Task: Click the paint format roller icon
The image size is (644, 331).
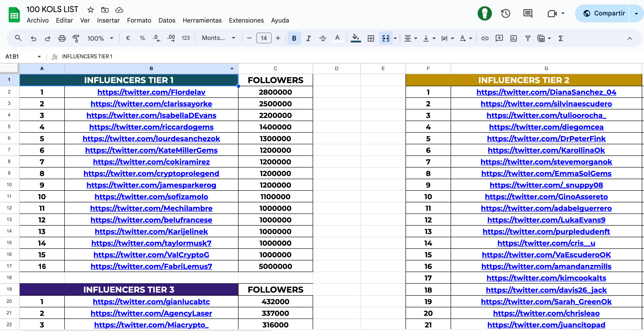Action: click(x=76, y=38)
